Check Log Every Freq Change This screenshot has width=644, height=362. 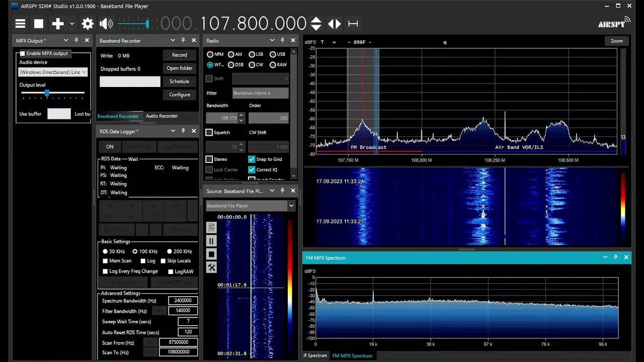105,271
